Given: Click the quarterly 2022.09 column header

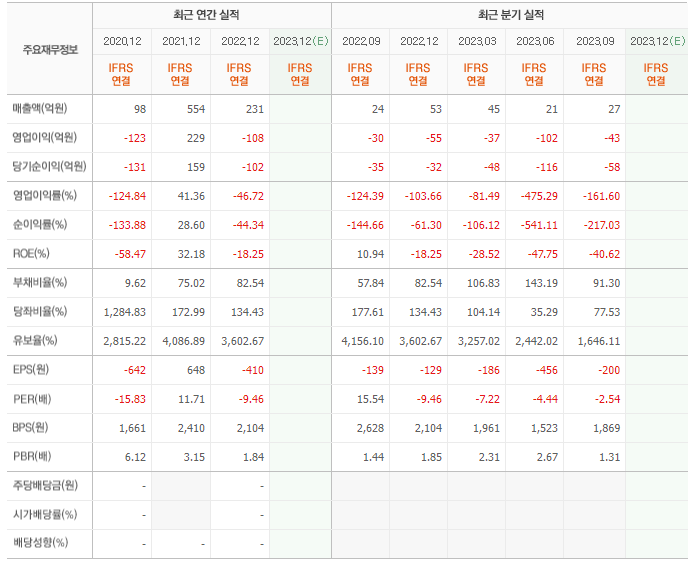Looking at the screenshot, I should click(361, 41).
